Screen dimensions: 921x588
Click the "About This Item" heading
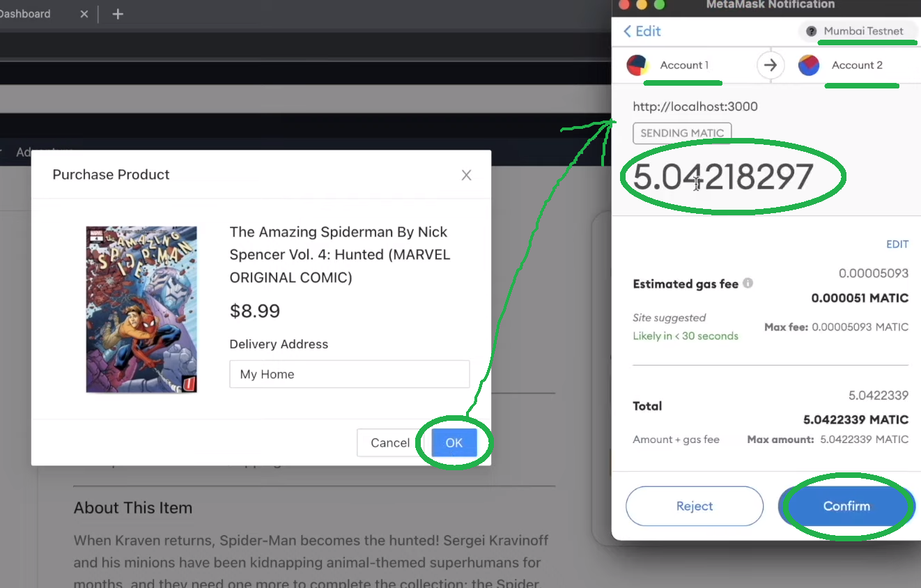[133, 508]
